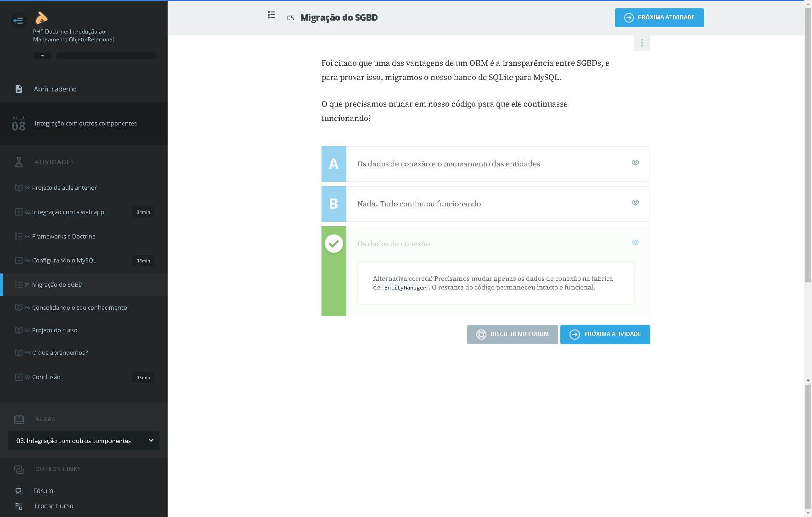Expand the lesson dropdown 08. Integração
Image resolution: width=812 pixels, height=517 pixels.
coord(84,441)
